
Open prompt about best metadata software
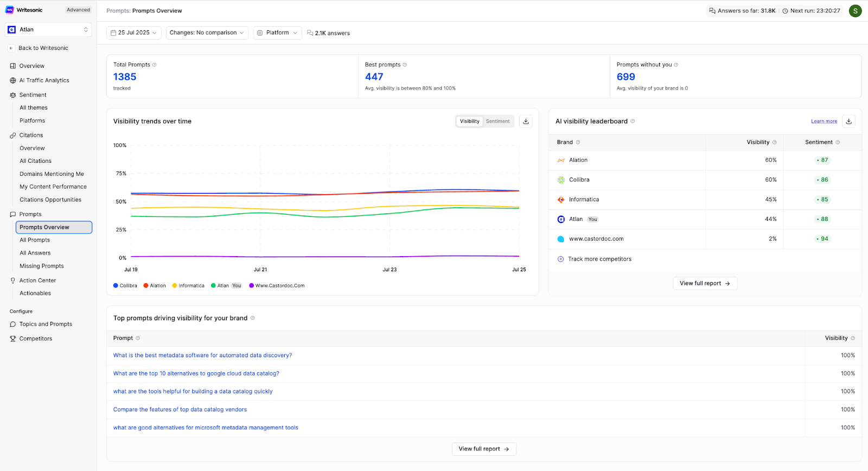pos(202,355)
